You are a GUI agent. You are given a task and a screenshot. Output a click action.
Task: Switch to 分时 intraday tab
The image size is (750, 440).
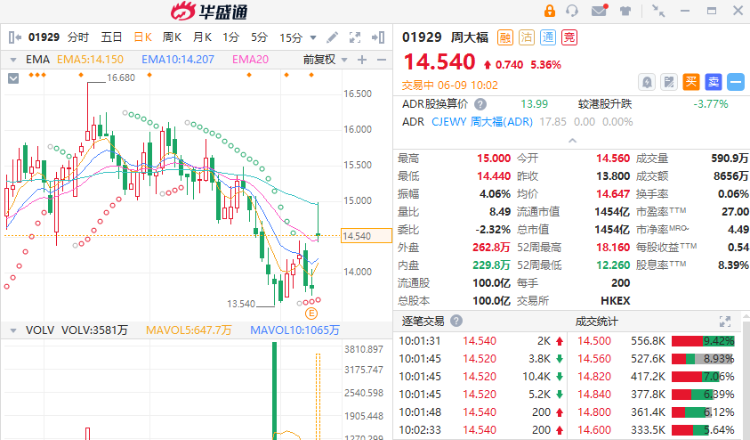tap(78, 37)
